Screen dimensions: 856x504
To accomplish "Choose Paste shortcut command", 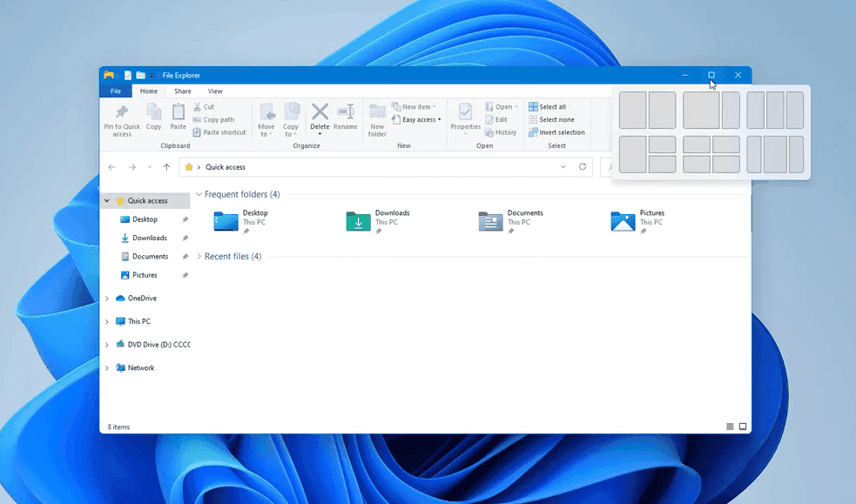I will pyautogui.click(x=219, y=132).
